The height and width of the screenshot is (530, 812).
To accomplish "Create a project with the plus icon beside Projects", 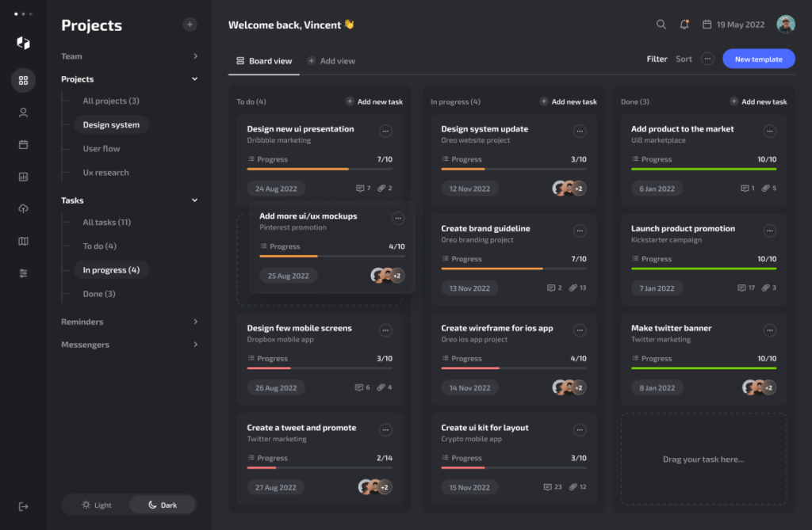I will point(190,25).
